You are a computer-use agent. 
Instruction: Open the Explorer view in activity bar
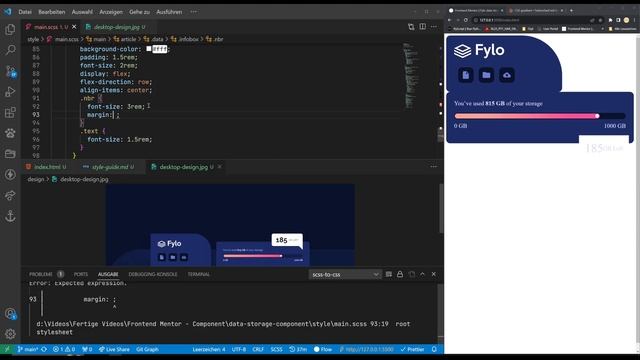[x=10, y=29]
